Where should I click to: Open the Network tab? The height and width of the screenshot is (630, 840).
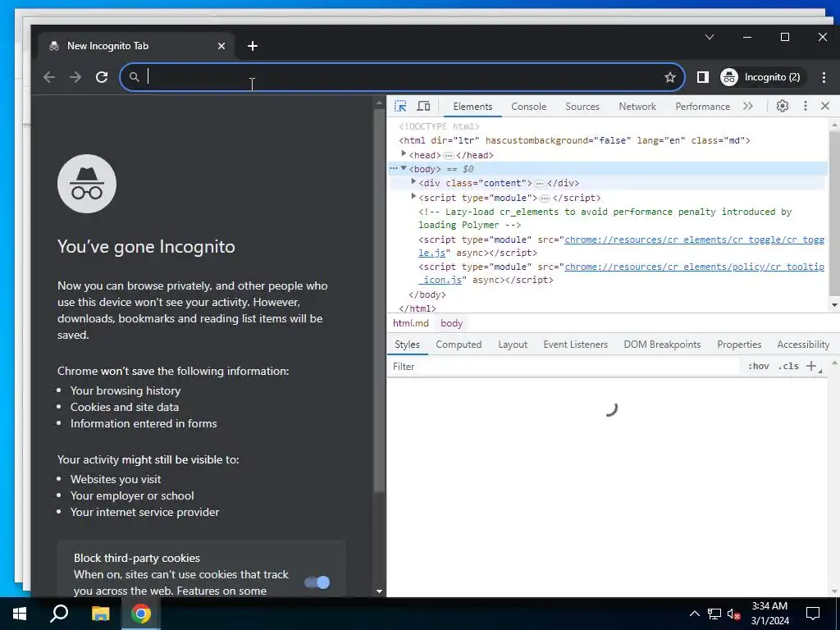(x=637, y=107)
